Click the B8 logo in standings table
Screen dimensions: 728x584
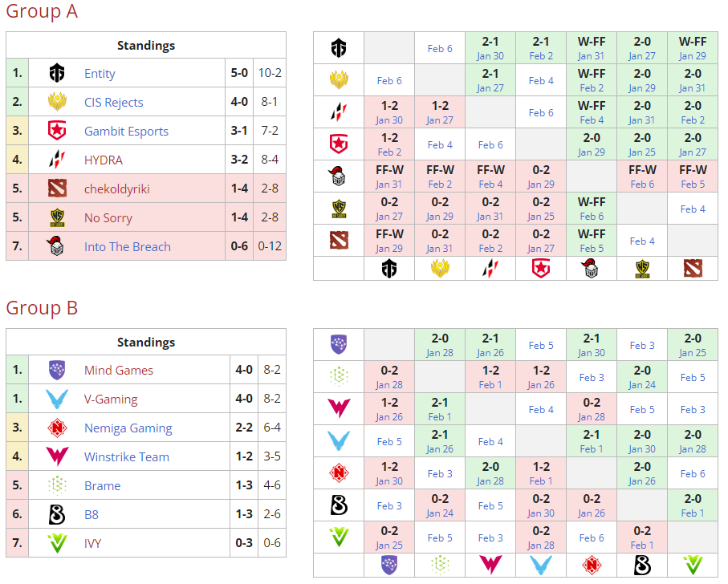pyautogui.click(x=57, y=515)
